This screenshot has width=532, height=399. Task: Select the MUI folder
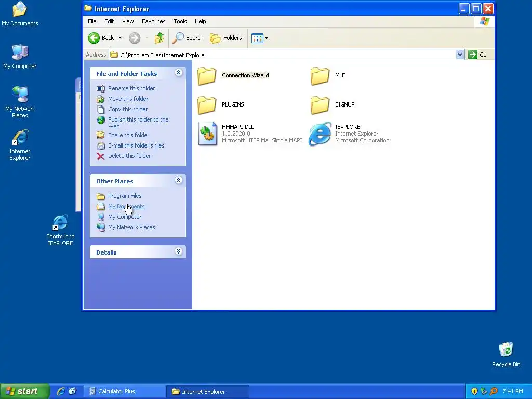point(320,76)
